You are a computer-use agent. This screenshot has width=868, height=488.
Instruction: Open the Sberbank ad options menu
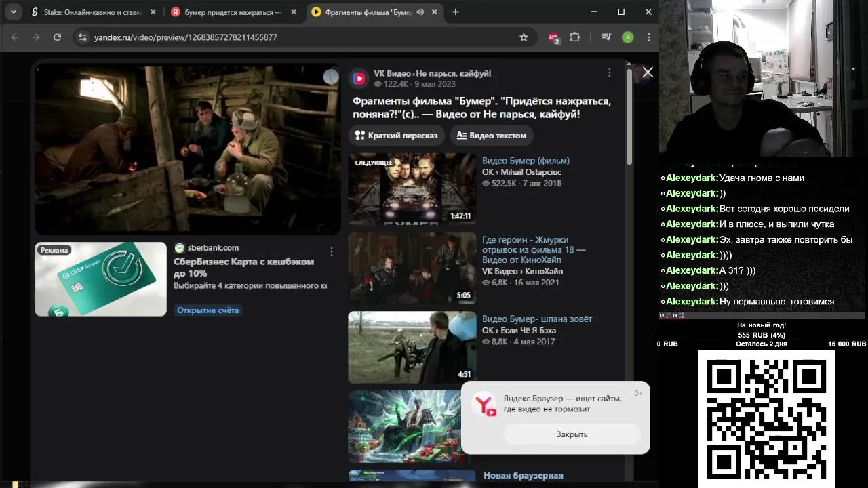(332, 252)
